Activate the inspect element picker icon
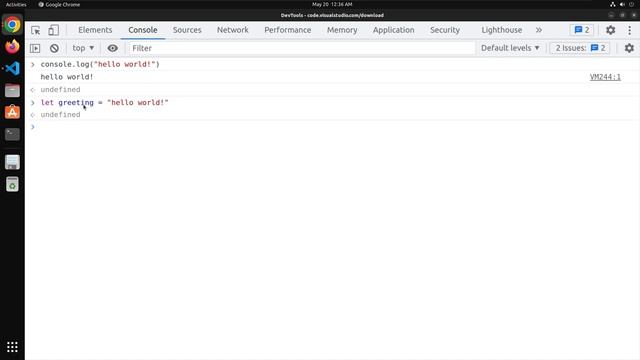Screen dimensions: 640x360 (x=36, y=30)
